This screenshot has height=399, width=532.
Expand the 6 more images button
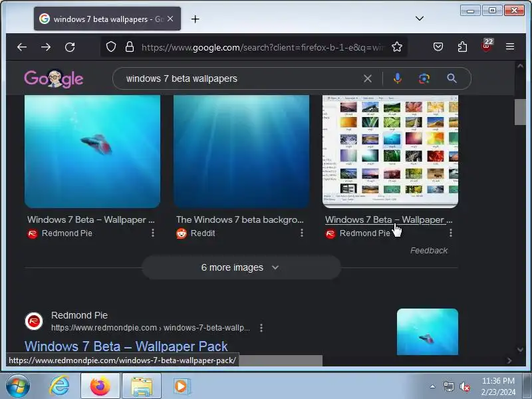coord(241,267)
